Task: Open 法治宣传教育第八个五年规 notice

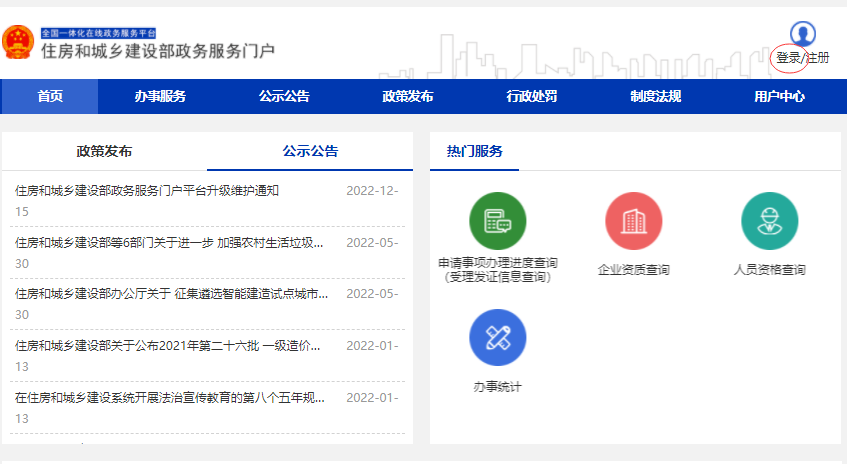Action: (170, 398)
